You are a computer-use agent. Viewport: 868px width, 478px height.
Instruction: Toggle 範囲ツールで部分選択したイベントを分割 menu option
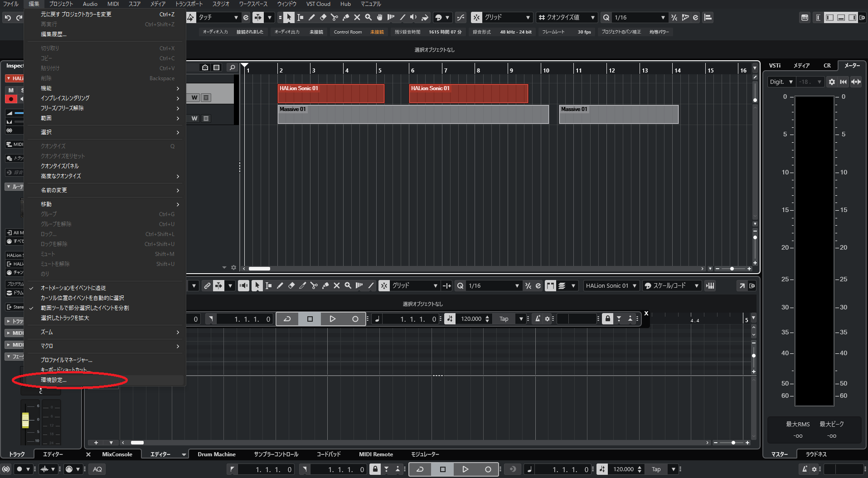(x=105, y=308)
